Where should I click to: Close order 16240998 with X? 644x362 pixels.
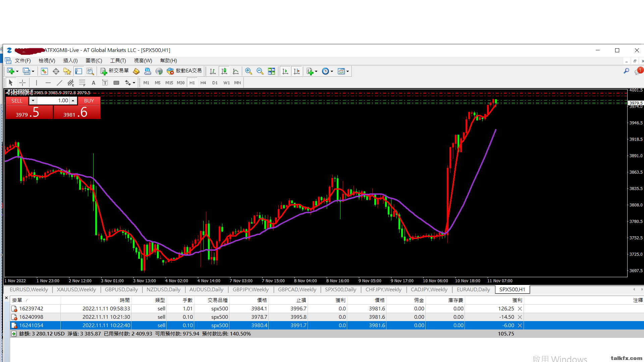pyautogui.click(x=520, y=317)
